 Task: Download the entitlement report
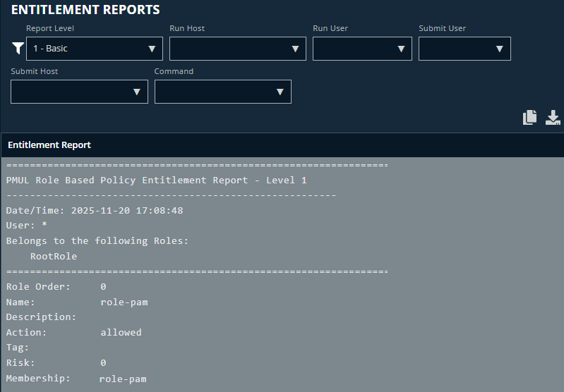(x=553, y=118)
